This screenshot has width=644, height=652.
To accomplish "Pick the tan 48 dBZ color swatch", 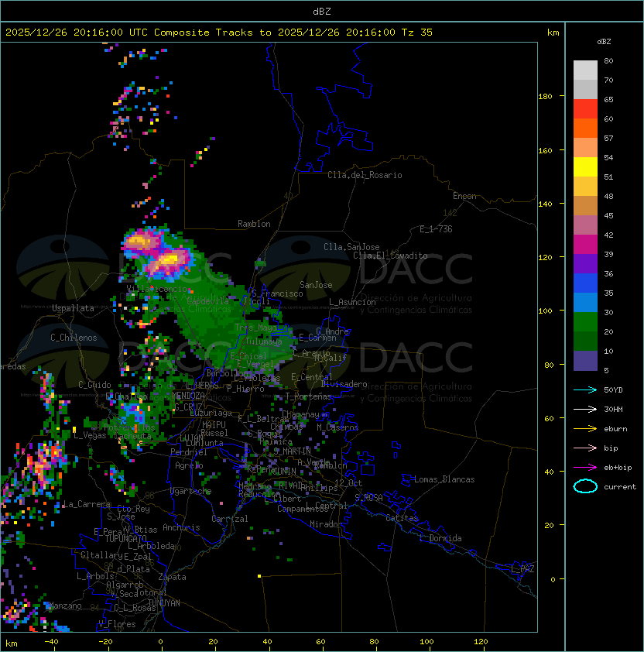I will [x=585, y=205].
